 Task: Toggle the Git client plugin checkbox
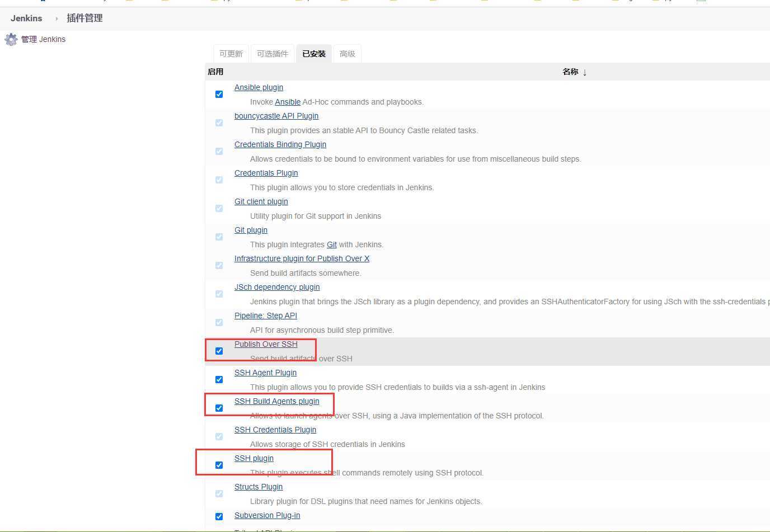[219, 208]
